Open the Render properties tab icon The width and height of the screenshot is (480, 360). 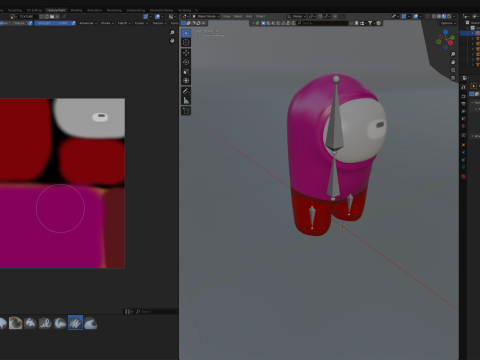(463, 96)
